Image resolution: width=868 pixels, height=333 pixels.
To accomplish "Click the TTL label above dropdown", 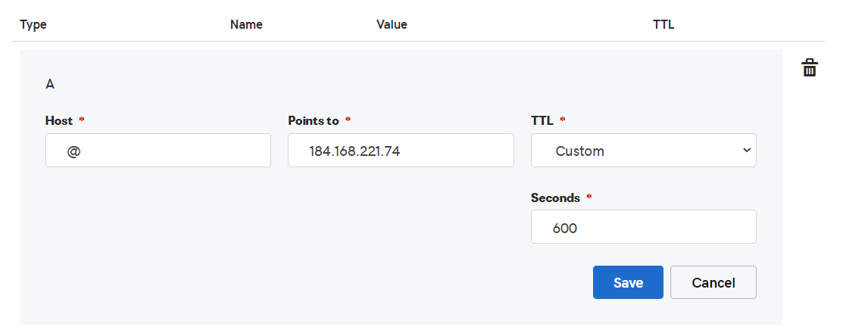I will [542, 120].
